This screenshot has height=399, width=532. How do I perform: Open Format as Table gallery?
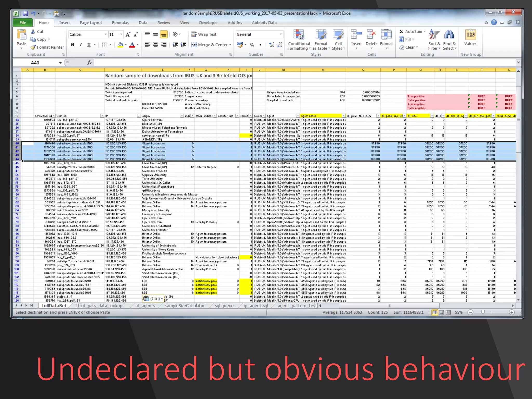point(321,40)
